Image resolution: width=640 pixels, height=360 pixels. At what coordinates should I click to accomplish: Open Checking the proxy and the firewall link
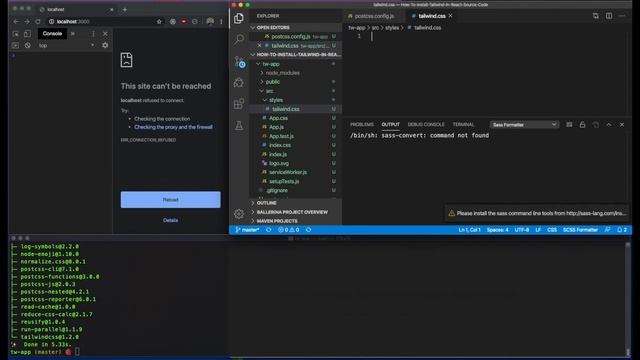(x=173, y=127)
